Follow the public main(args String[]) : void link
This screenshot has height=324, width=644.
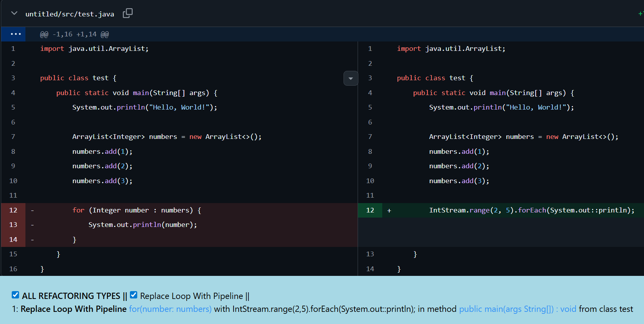pos(517,309)
